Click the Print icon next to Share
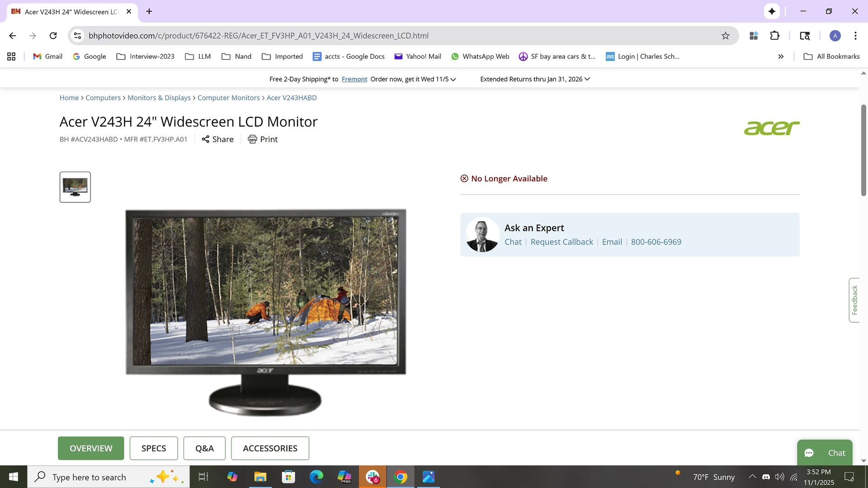Screen dimensions: 868x488 (x=252, y=139)
